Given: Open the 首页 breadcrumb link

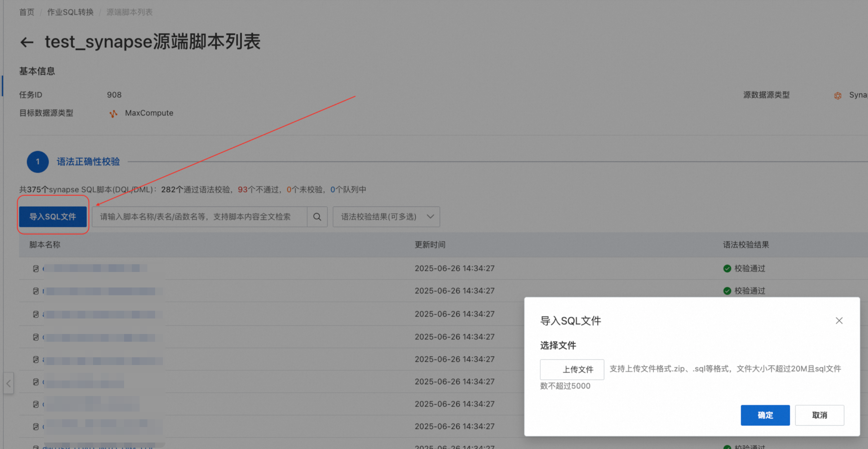Looking at the screenshot, I should (26, 12).
